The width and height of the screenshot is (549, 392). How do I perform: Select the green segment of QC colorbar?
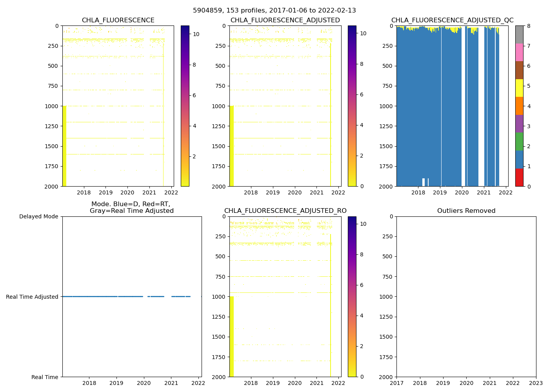coord(519,142)
